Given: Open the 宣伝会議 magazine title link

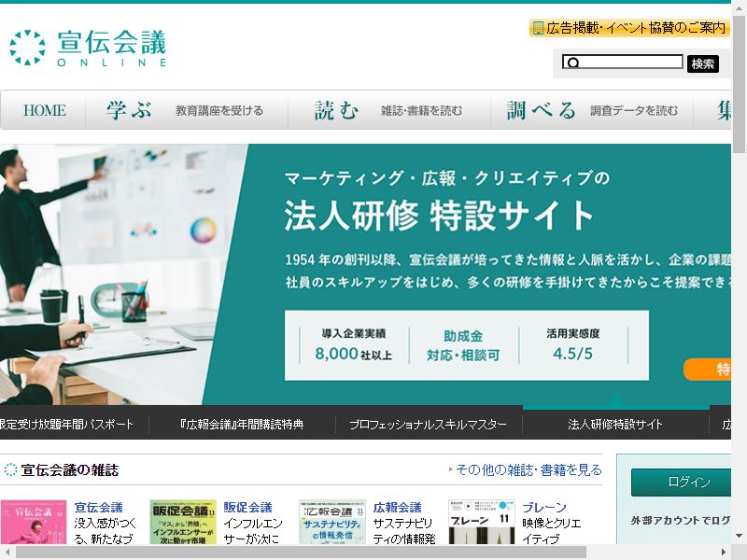Looking at the screenshot, I should [x=99, y=507].
